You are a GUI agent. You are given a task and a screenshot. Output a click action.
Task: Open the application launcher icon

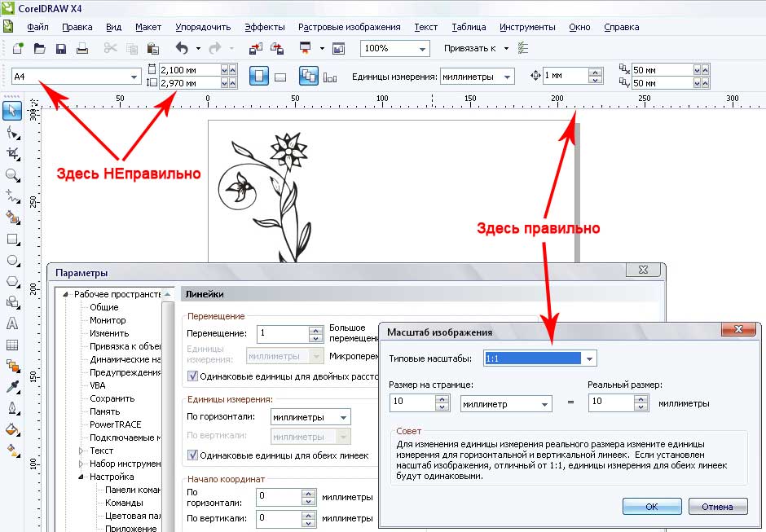pyautogui.click(x=306, y=48)
